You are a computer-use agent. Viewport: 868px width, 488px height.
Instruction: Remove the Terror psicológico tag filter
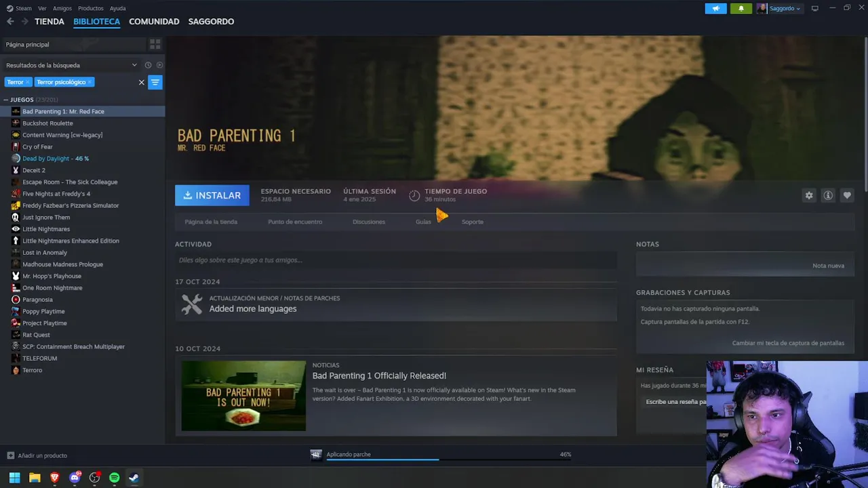pos(90,82)
